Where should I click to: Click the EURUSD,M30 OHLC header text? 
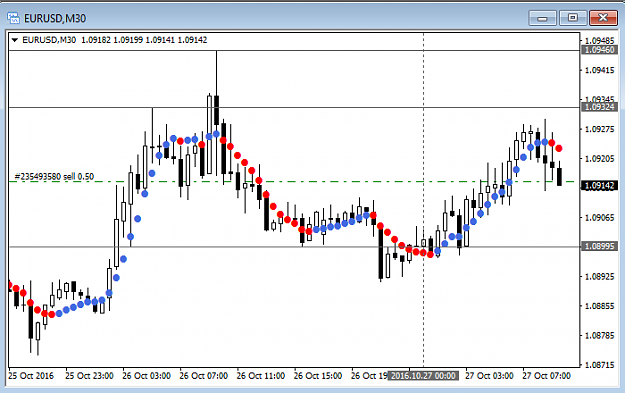pos(115,40)
